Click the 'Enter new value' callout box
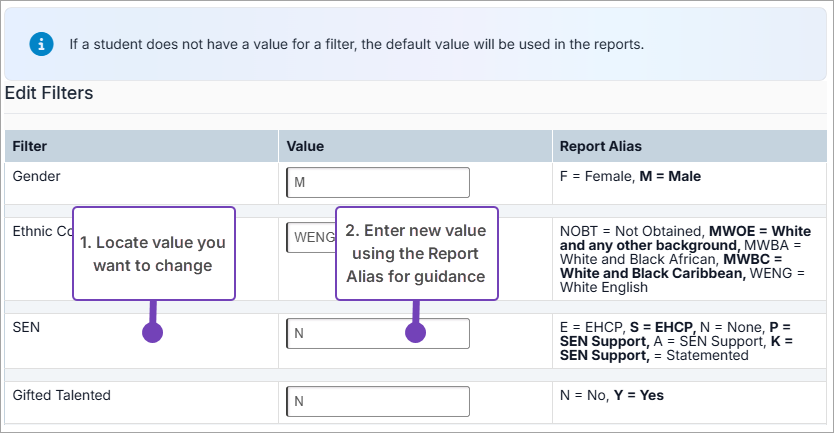 point(415,253)
